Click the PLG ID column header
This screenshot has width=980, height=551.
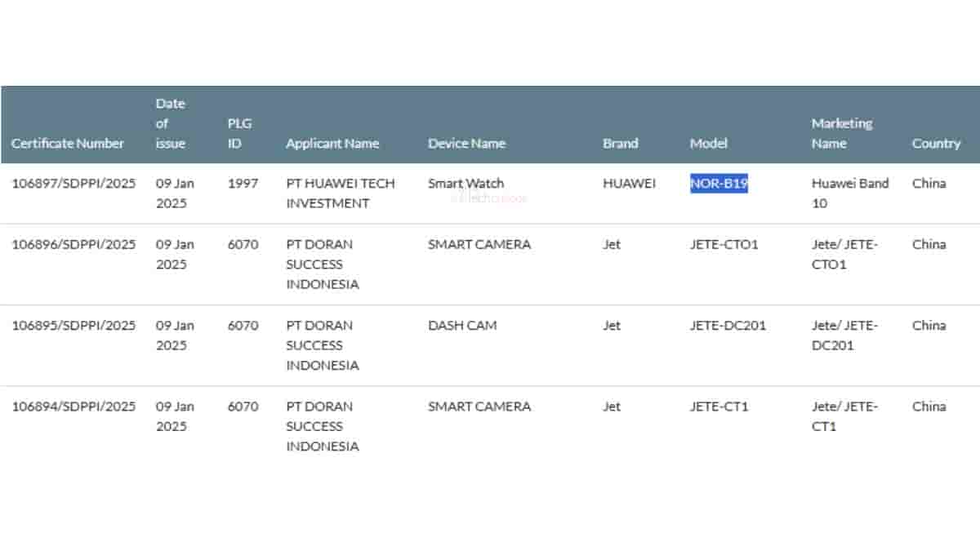click(x=239, y=133)
